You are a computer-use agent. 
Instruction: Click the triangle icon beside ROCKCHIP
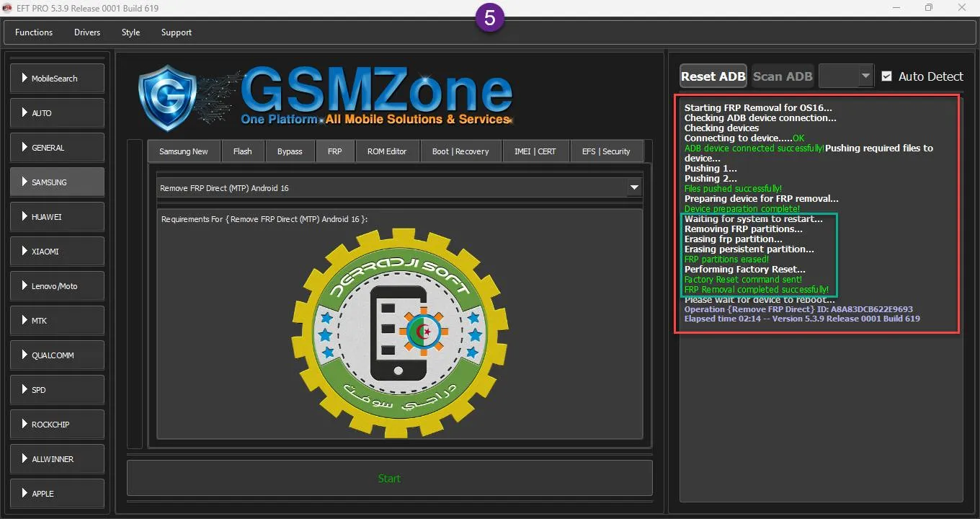coord(24,424)
